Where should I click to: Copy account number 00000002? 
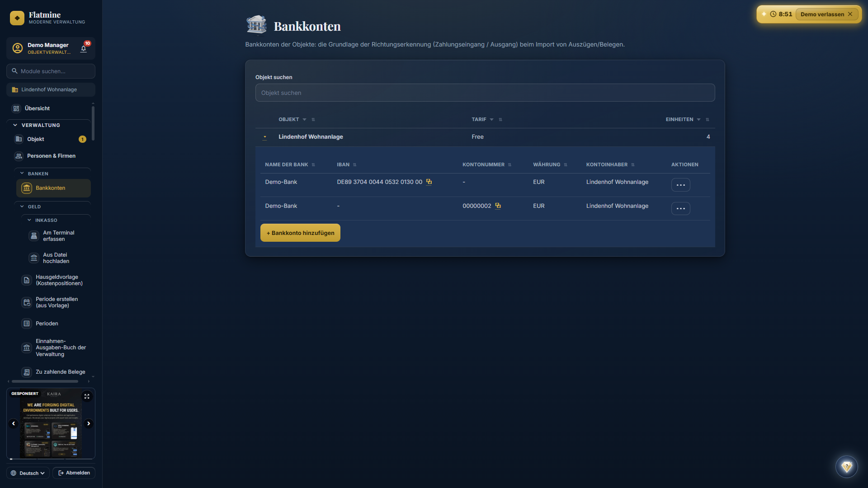pyautogui.click(x=498, y=206)
